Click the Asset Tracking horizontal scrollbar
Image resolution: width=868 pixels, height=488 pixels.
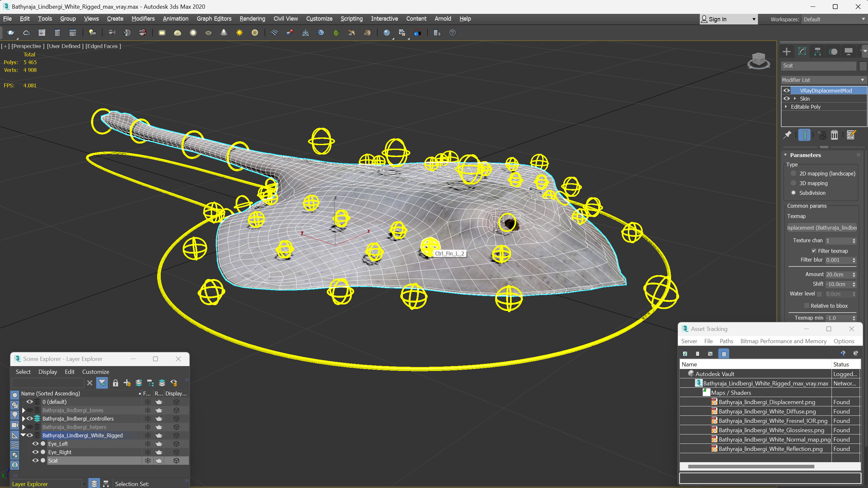tap(751, 467)
